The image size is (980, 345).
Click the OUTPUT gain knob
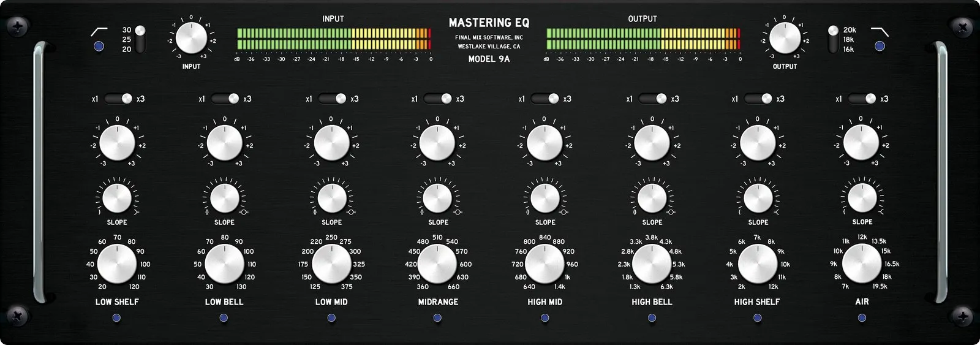[x=785, y=39]
